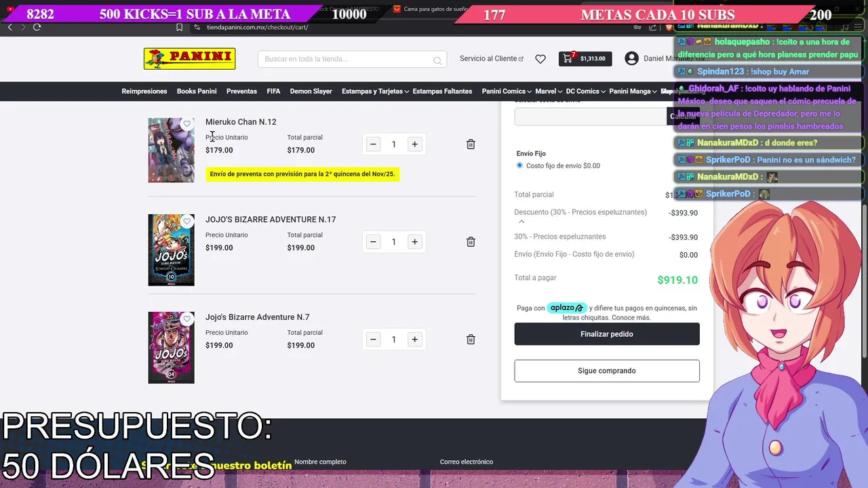Increase quantity of JOJO'S N.17
The width and height of the screenshot is (868, 488).
pyautogui.click(x=414, y=241)
